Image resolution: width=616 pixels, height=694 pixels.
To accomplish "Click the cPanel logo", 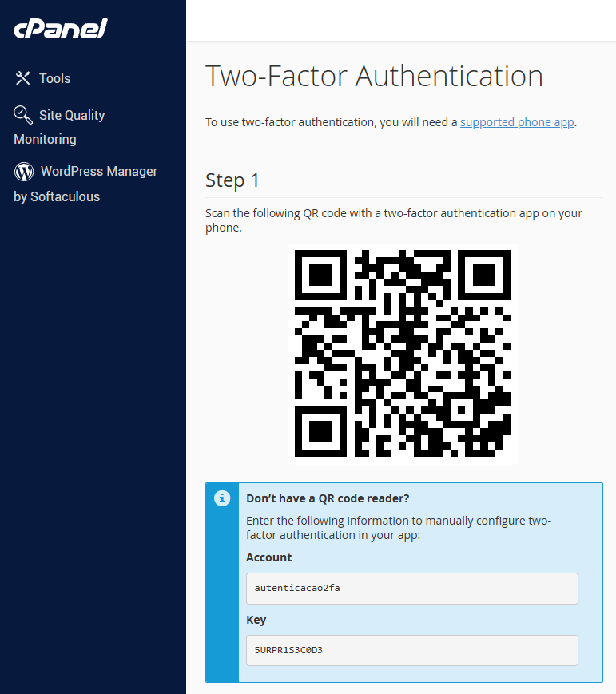I will [x=61, y=29].
